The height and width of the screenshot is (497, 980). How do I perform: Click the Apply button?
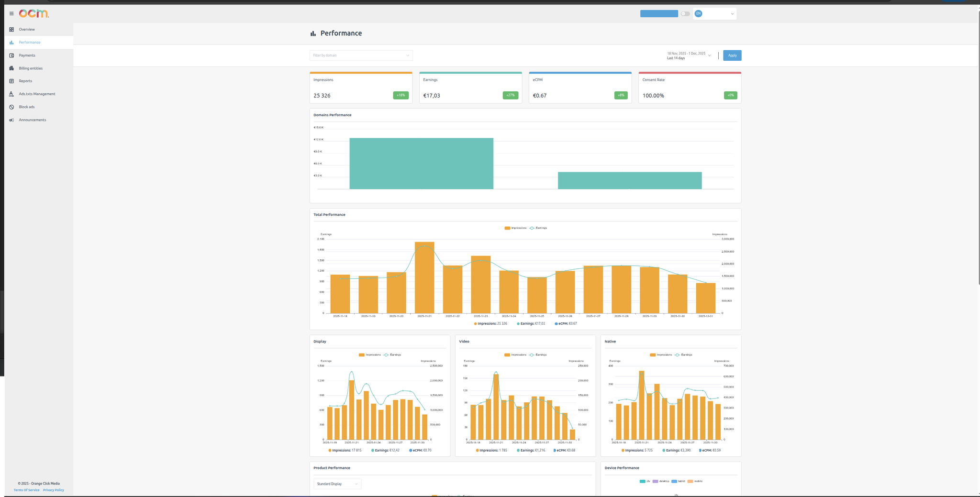(x=732, y=55)
